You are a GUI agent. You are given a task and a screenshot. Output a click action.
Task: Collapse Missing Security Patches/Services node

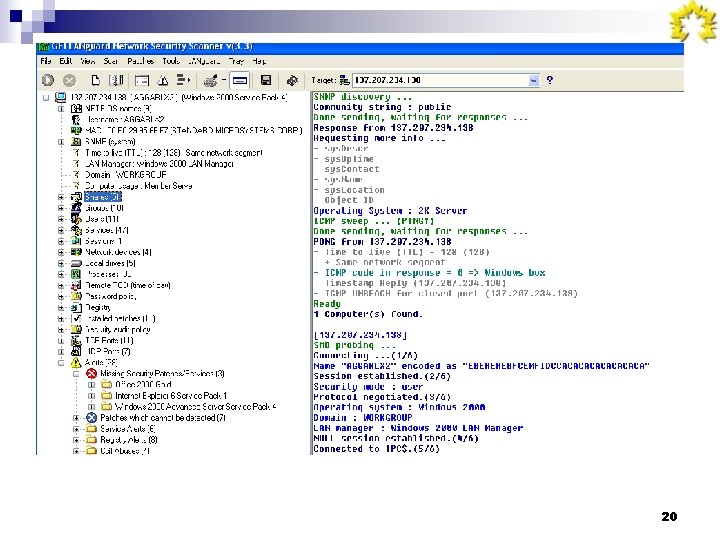(x=76, y=374)
